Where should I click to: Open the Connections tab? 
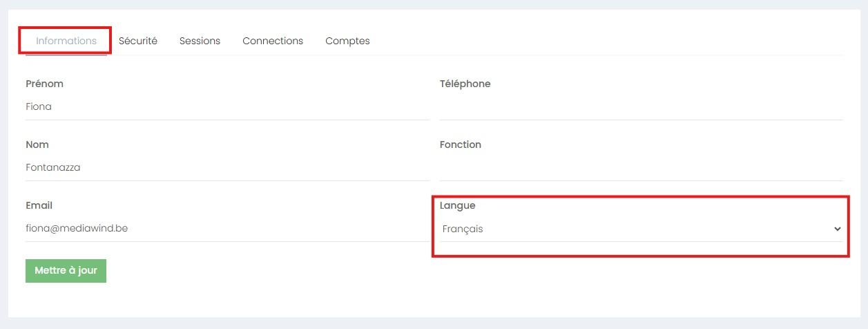coord(273,41)
